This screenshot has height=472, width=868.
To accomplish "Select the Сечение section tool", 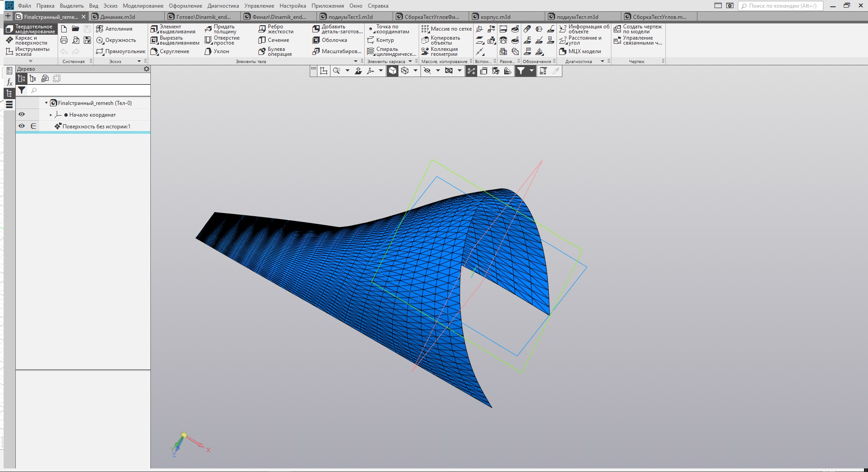I will pos(274,40).
